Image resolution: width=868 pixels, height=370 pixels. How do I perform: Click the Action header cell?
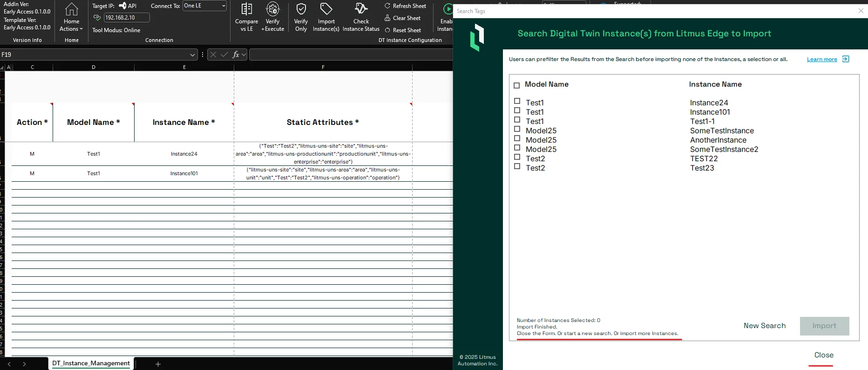point(32,122)
